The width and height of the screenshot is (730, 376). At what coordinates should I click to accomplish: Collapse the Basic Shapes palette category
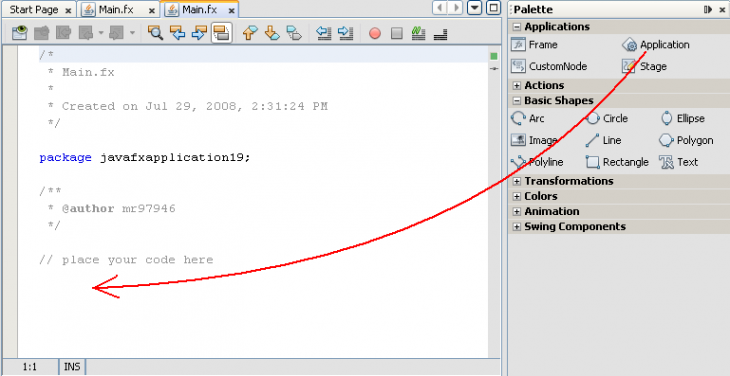(x=516, y=101)
